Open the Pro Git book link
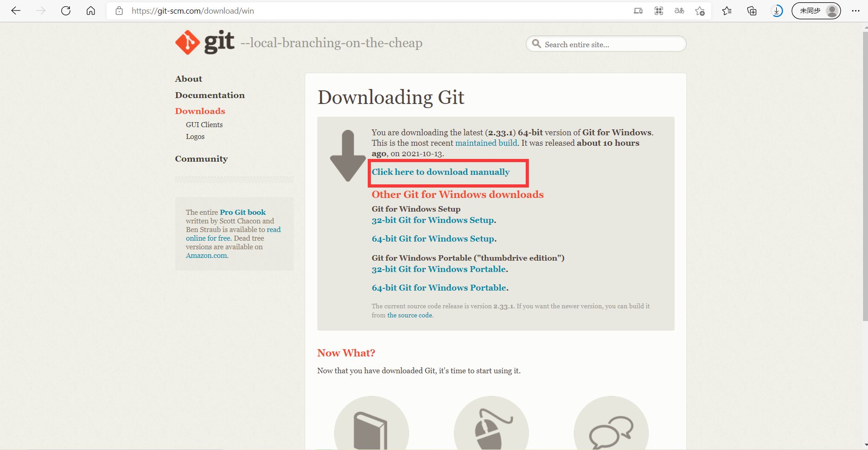868x450 pixels. tap(243, 213)
